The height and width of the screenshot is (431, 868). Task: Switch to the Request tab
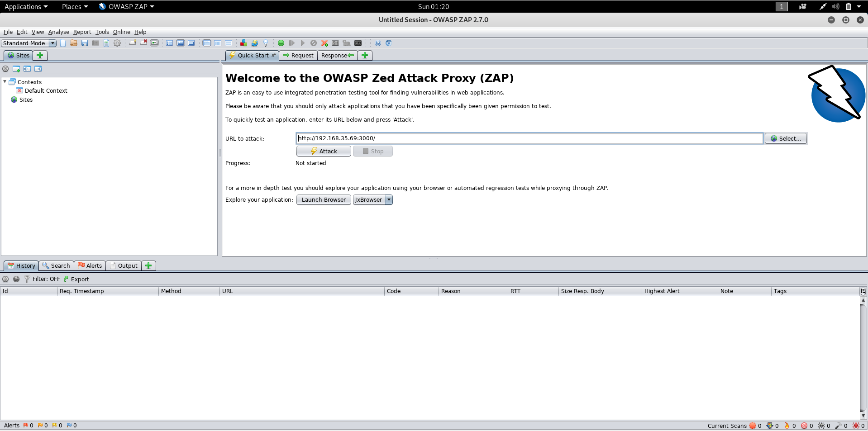click(298, 55)
